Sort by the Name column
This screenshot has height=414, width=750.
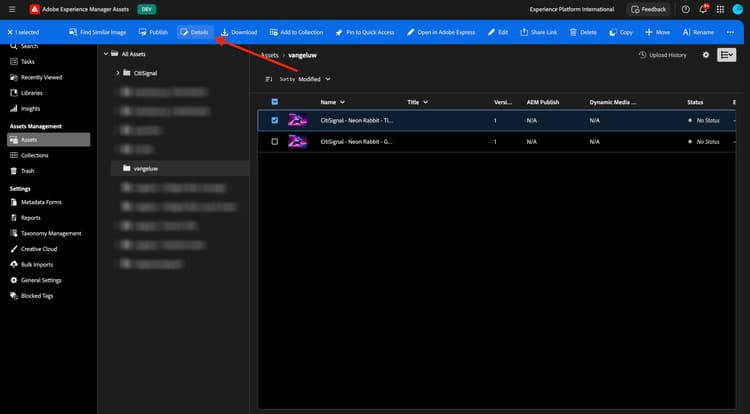pyautogui.click(x=332, y=102)
